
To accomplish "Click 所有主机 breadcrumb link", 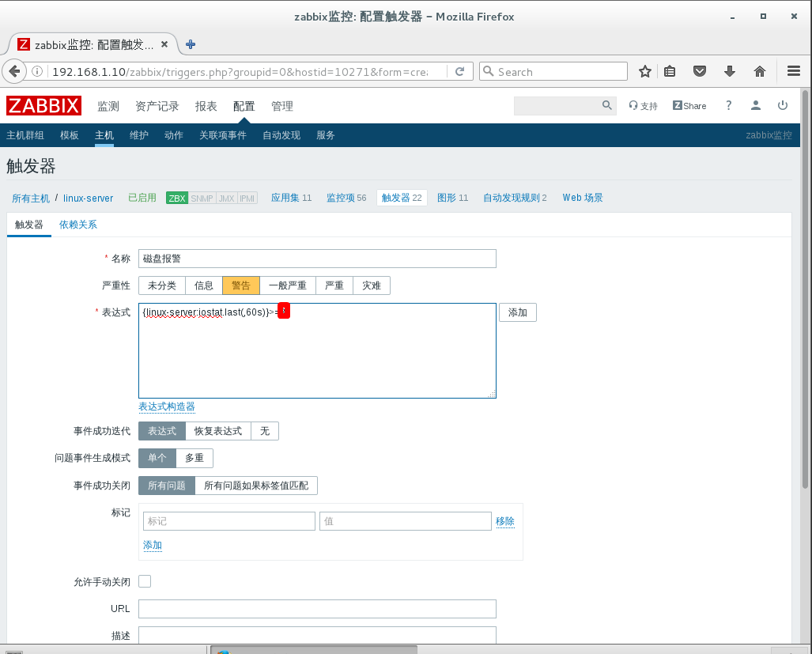I will (x=31, y=198).
